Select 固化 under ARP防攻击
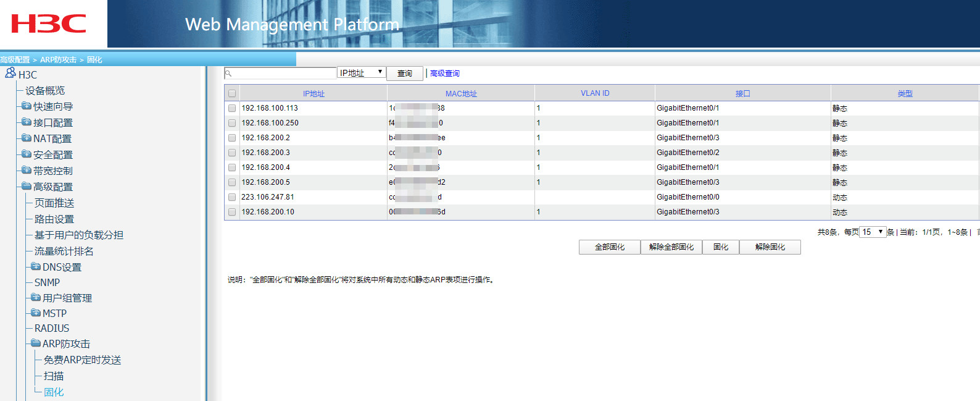This screenshot has width=980, height=401. [54, 392]
